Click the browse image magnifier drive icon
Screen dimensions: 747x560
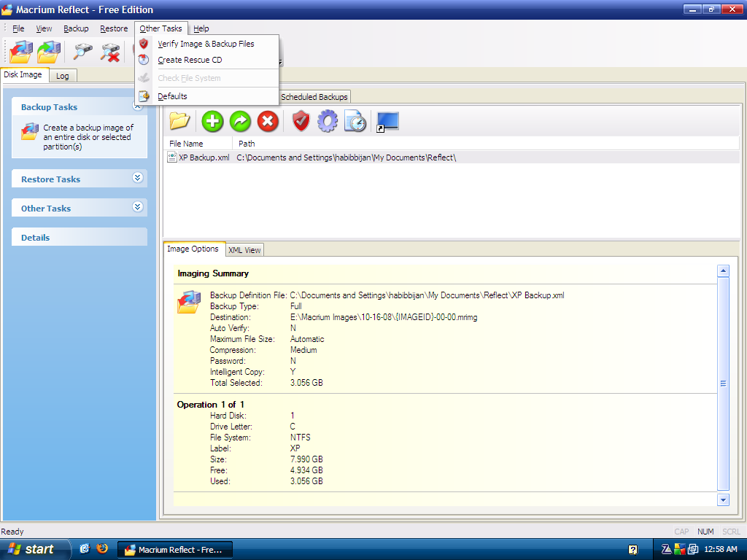(82, 52)
